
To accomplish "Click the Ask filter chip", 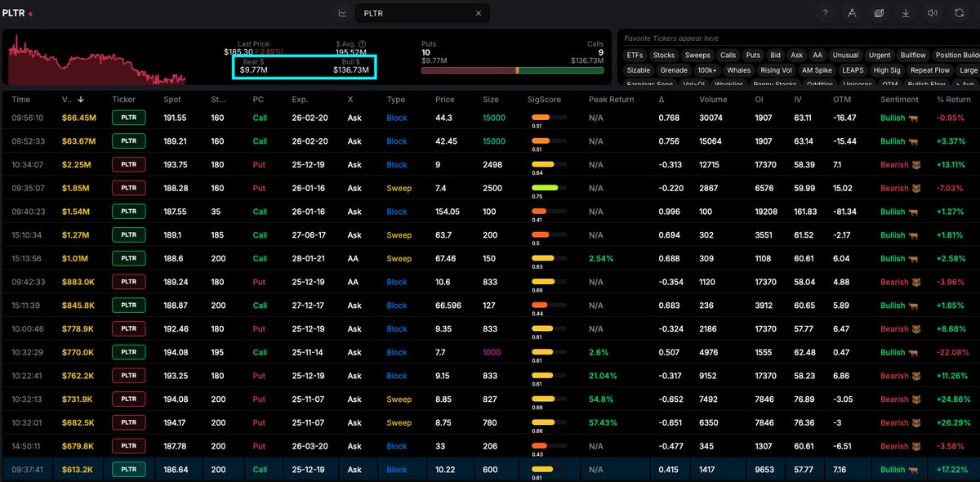I will coord(797,55).
